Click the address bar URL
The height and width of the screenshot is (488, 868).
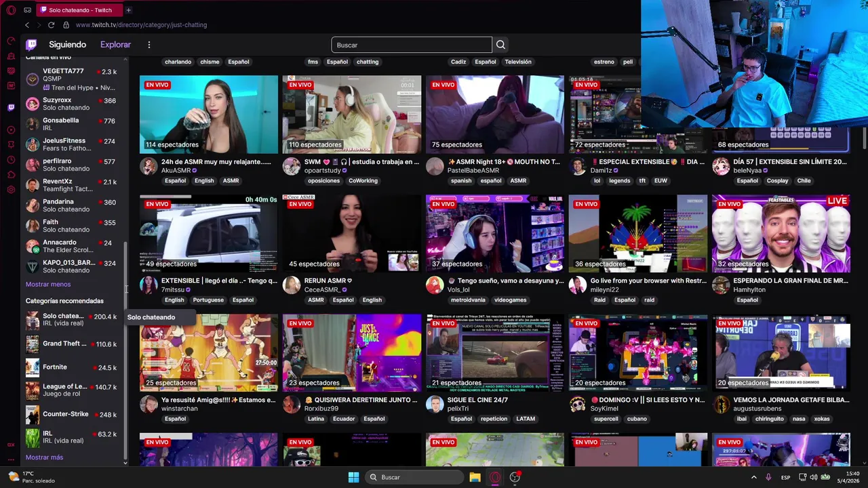click(141, 25)
